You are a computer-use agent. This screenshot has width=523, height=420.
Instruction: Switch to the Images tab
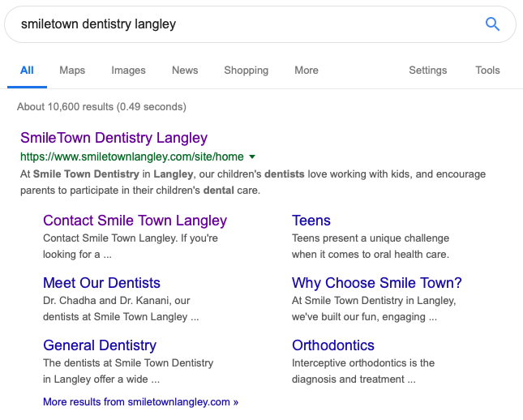coord(128,71)
